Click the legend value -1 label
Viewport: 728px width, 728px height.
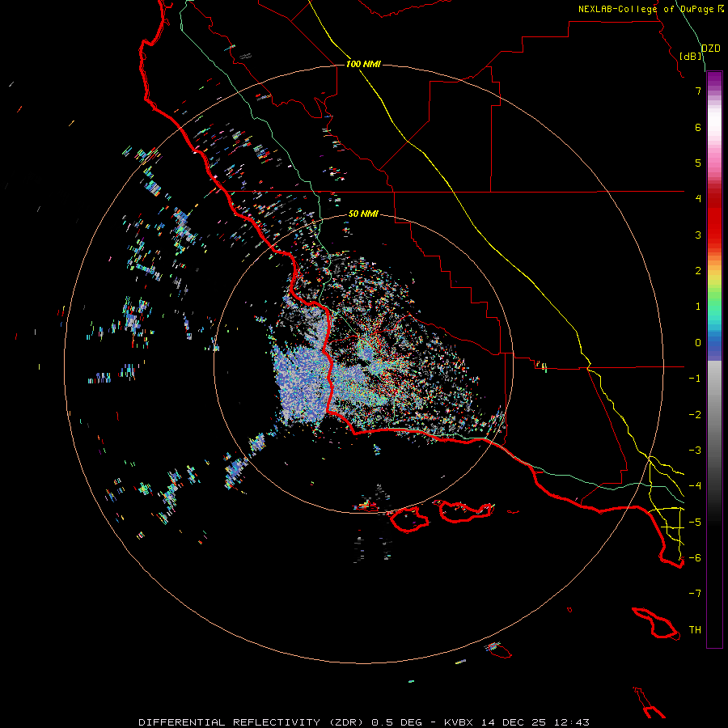point(695,379)
